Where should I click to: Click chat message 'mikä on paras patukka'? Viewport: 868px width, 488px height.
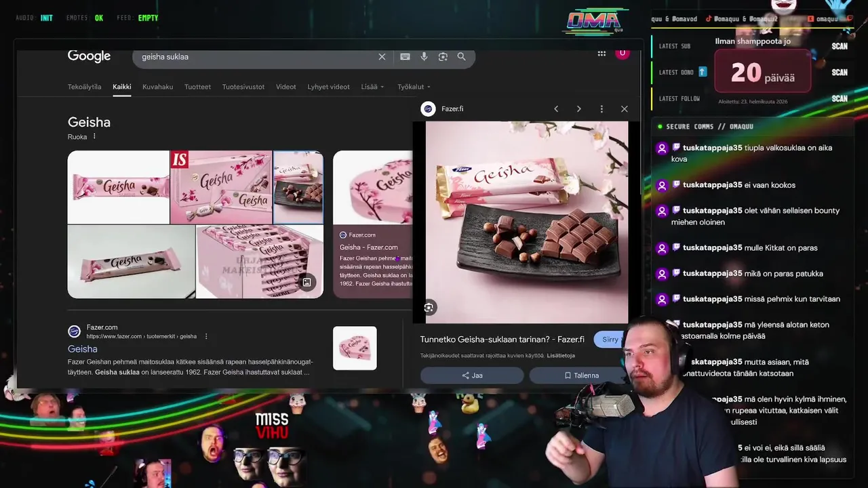[x=784, y=273]
